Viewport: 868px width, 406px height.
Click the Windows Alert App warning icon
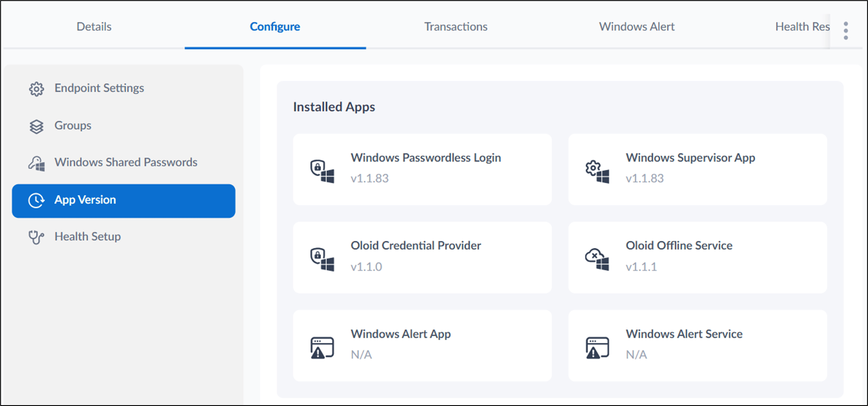click(322, 348)
